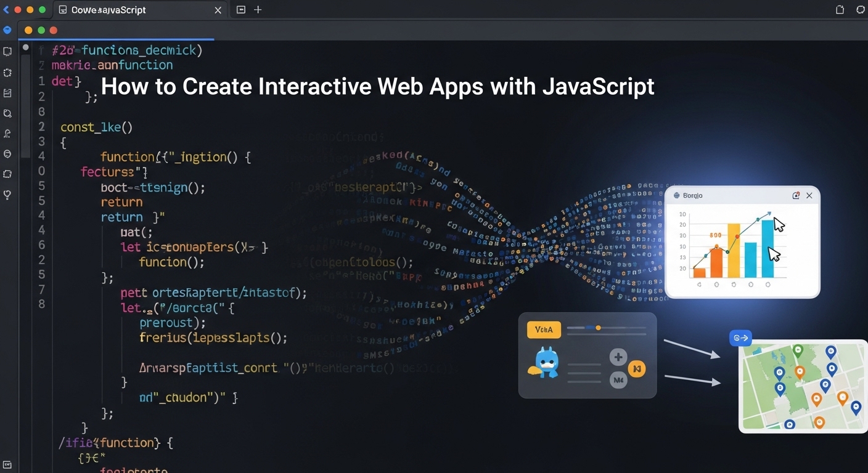Click the blue round icon below the back chevron
Viewport: 868px width, 473px height.
click(7, 30)
